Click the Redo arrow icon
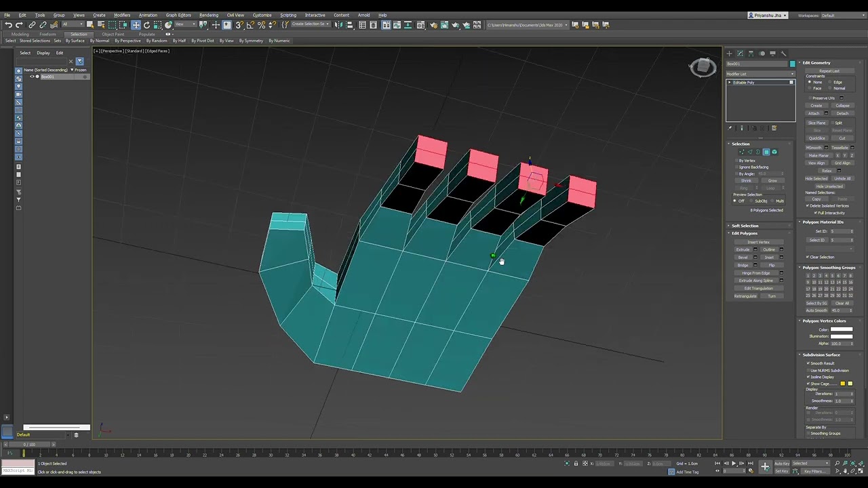The height and width of the screenshot is (488, 868). pos(18,25)
